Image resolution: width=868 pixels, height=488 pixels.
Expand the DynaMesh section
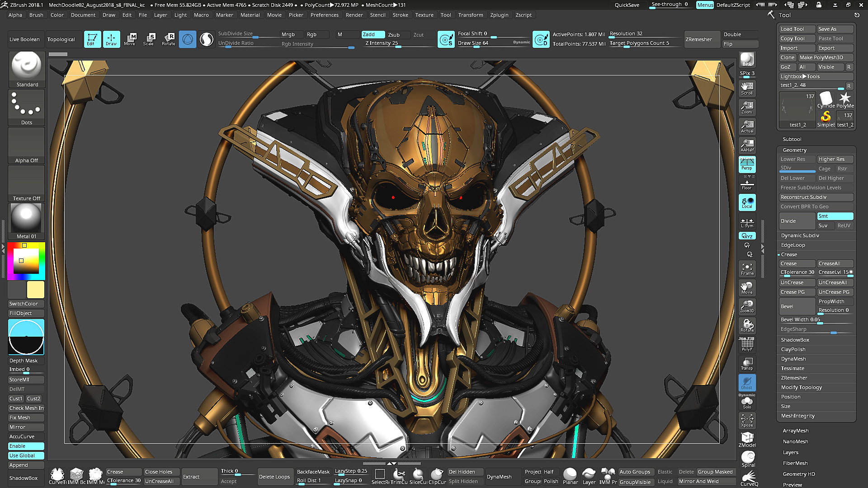pos(793,359)
